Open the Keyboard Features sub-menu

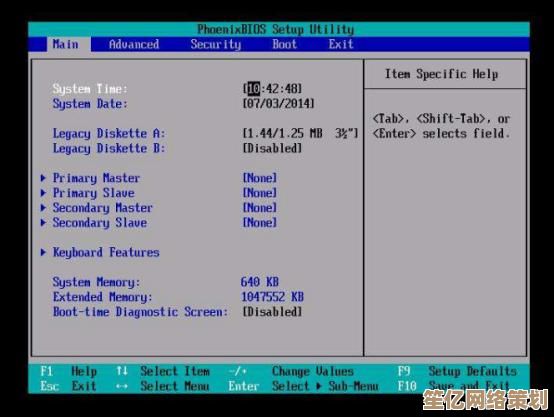pyautogui.click(x=106, y=252)
